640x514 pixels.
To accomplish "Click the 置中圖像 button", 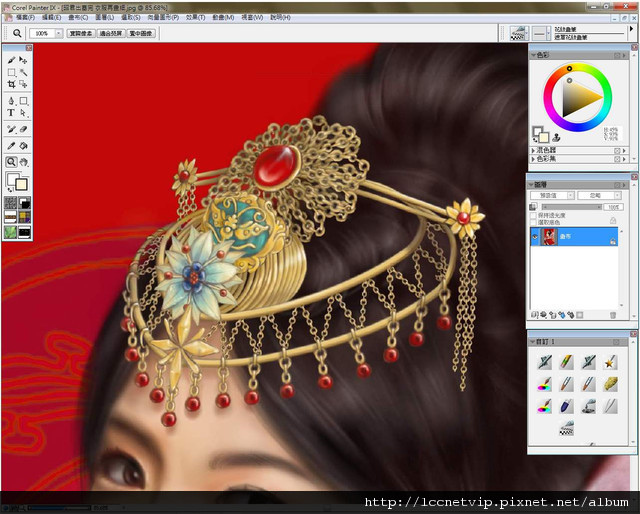I will coord(141,33).
